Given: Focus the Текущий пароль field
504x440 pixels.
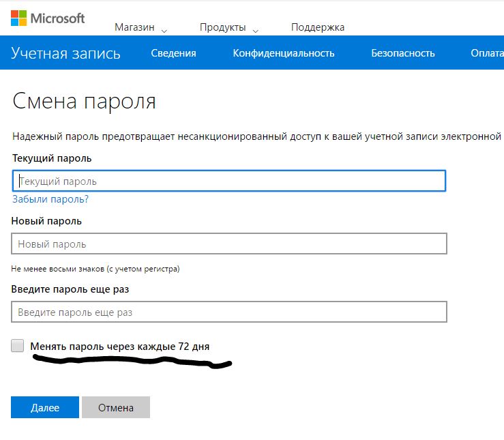Looking at the screenshot, I should click(229, 181).
